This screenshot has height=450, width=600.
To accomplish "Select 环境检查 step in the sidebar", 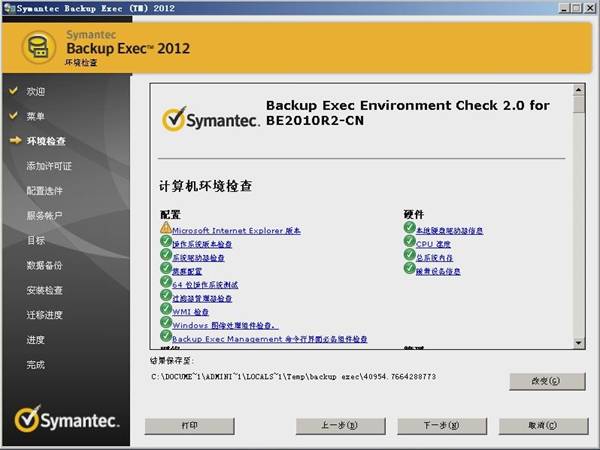I will [46, 141].
